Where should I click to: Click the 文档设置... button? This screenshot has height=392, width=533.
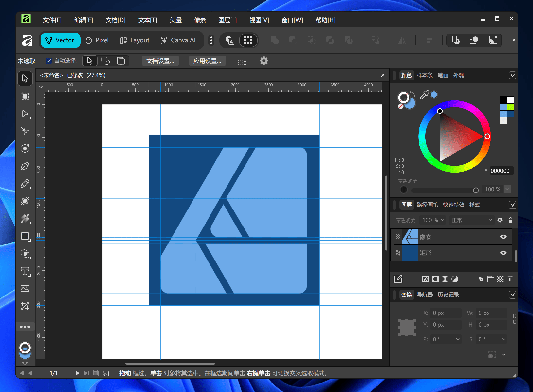pyautogui.click(x=160, y=61)
